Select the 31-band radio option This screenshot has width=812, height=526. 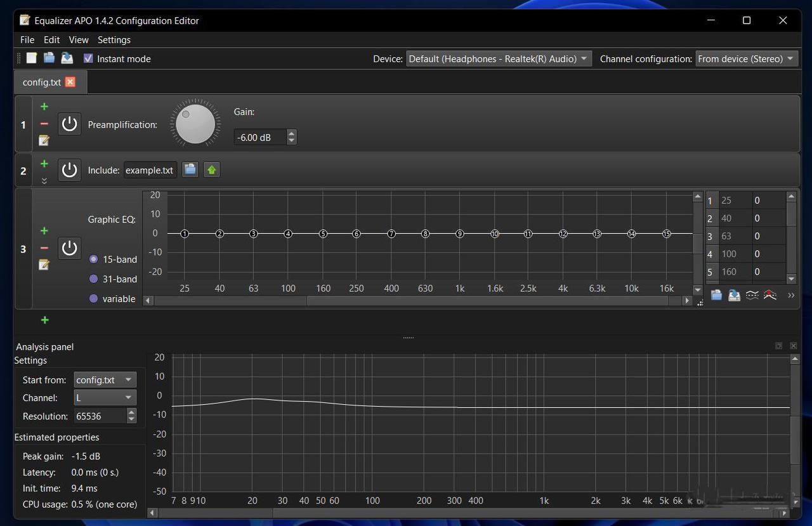(x=94, y=279)
